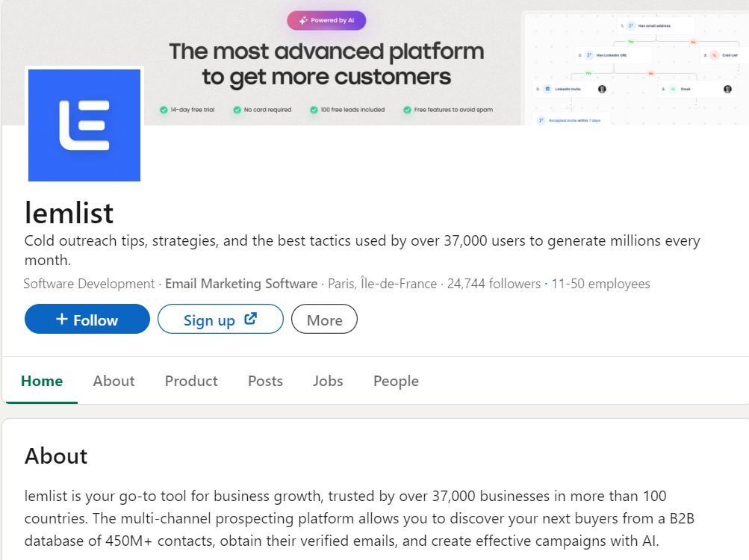Click green checkmark beside 14-day free trial
This screenshot has height=560, width=749.
[x=164, y=110]
